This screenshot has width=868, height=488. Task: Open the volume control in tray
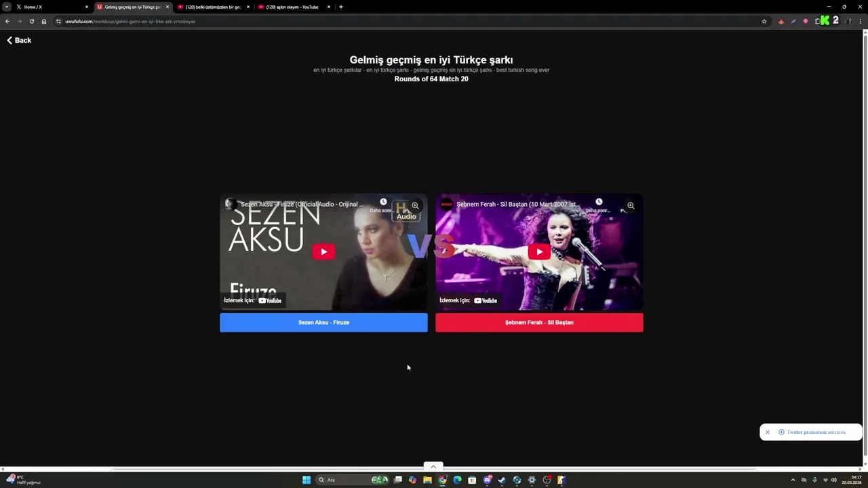pos(833,480)
